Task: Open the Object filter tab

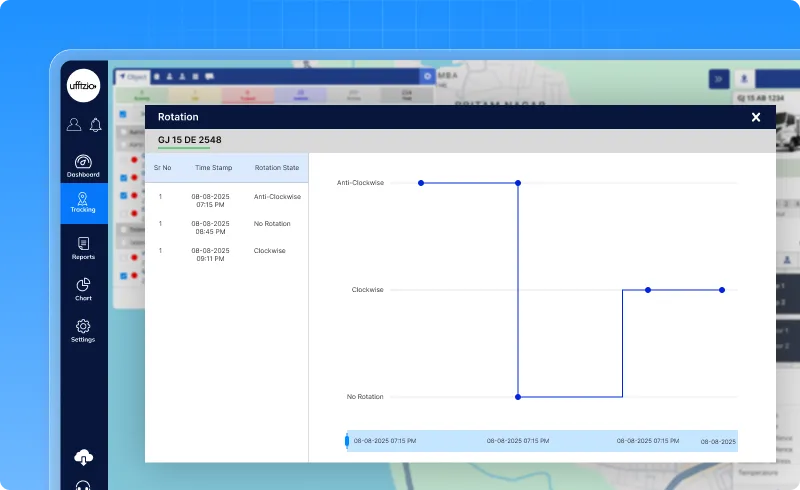Action: click(132, 76)
